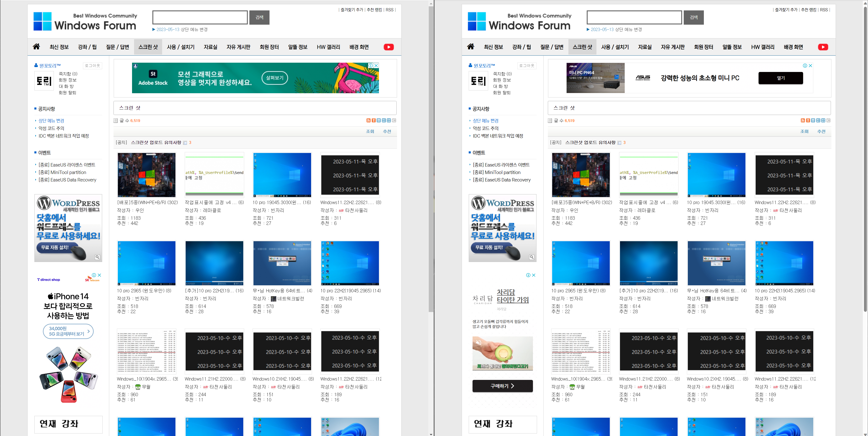Focus the search field in left window
Screen dimensions: 868x436
coord(200,17)
